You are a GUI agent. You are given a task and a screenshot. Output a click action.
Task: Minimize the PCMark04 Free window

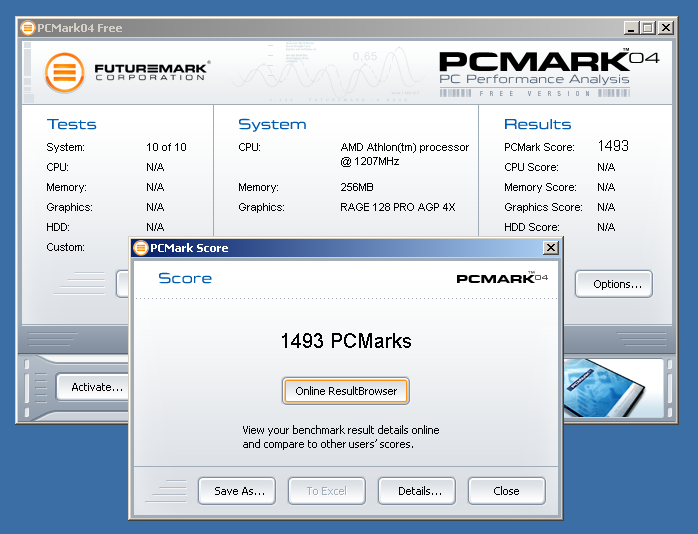630,28
